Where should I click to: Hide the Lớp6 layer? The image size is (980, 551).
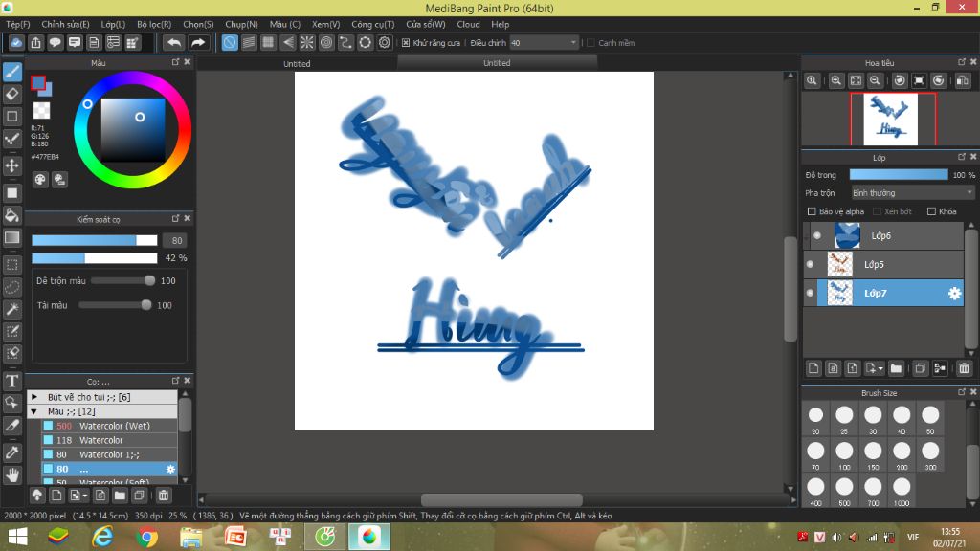(x=817, y=235)
